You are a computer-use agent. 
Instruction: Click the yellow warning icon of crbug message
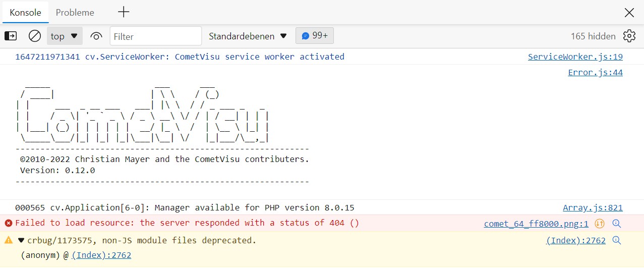(9, 240)
